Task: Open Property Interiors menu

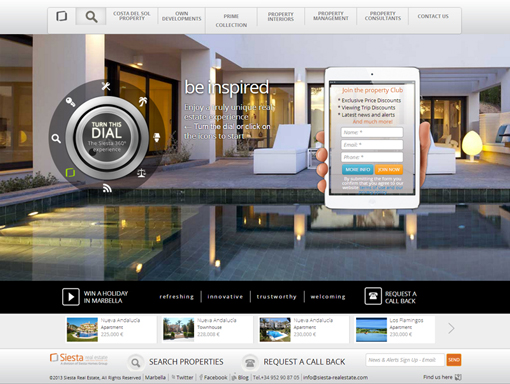Action: 281,16
